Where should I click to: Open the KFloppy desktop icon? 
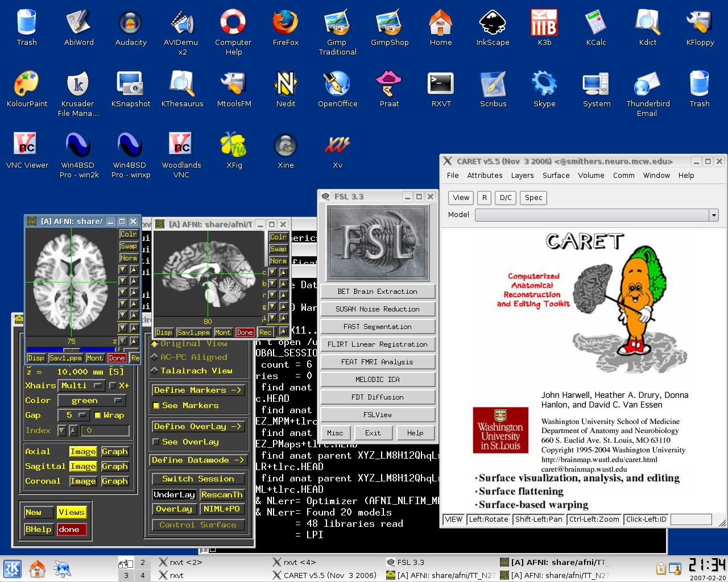(700, 27)
